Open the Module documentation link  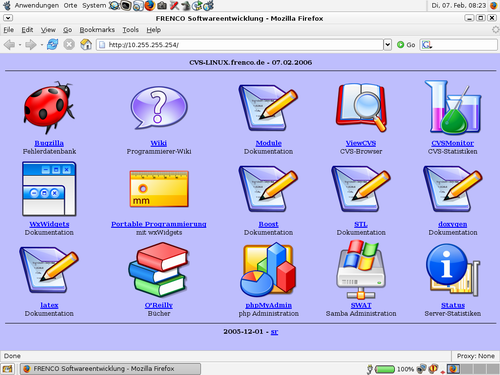point(268,143)
